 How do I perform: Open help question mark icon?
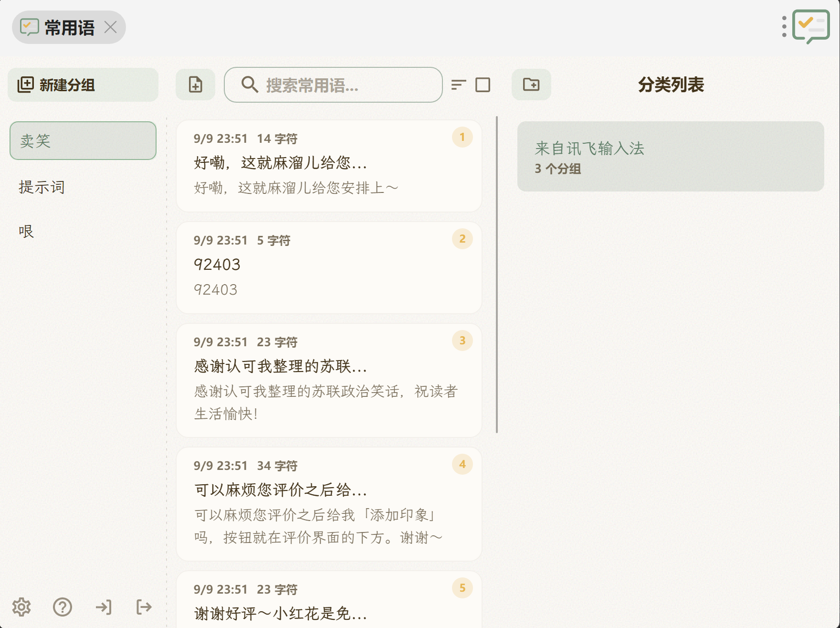(x=63, y=607)
